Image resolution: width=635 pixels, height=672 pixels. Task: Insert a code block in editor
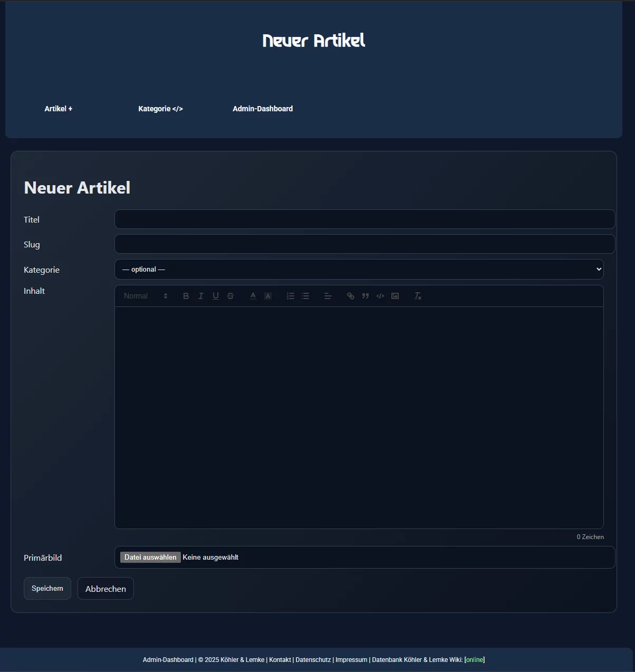click(380, 296)
